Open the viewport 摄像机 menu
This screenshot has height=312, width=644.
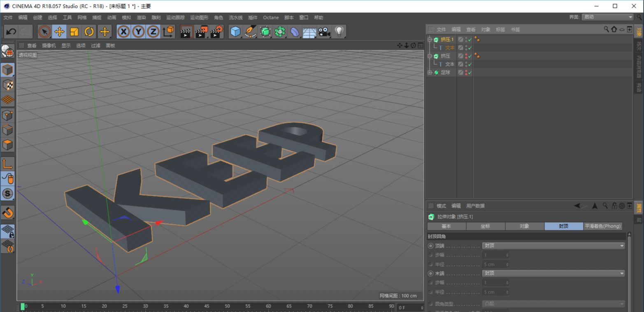[49, 45]
